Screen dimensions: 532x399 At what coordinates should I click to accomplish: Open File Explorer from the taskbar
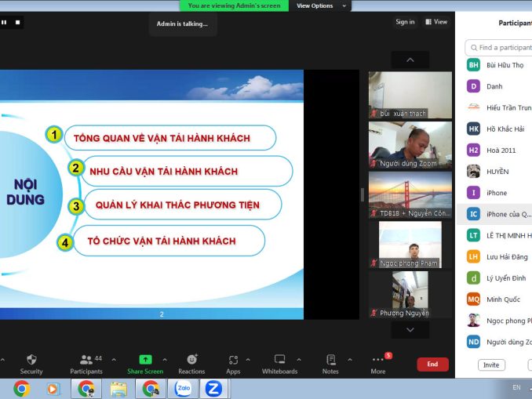tap(118, 389)
